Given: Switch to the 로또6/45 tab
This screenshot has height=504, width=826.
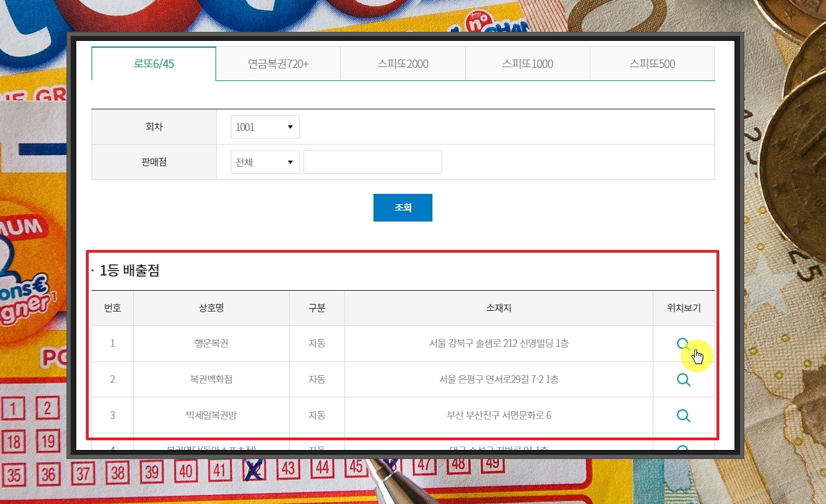Looking at the screenshot, I should (154, 64).
